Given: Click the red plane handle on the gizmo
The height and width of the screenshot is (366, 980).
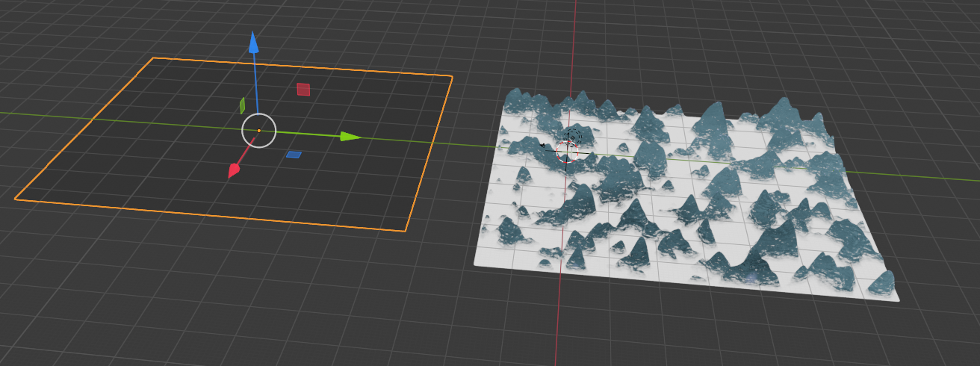Looking at the screenshot, I should tap(303, 90).
